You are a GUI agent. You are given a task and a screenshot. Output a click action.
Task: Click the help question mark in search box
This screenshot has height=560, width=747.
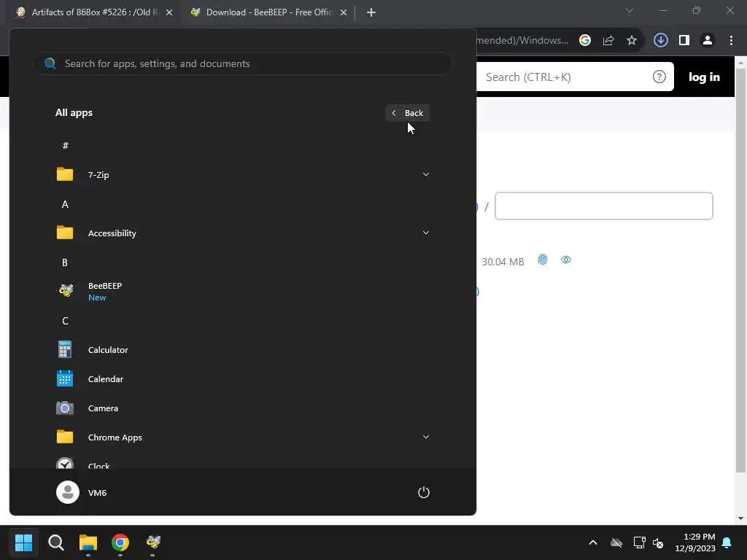659,77
